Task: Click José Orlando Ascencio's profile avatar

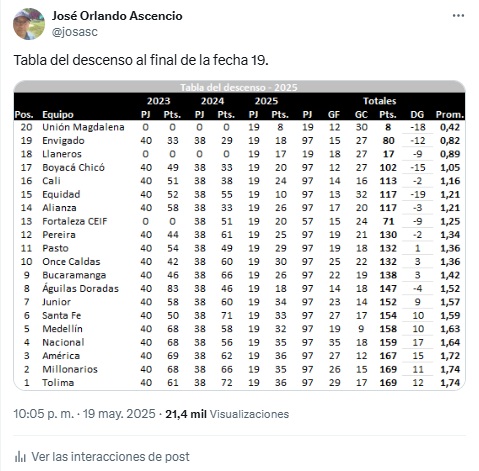Action: 29,24
